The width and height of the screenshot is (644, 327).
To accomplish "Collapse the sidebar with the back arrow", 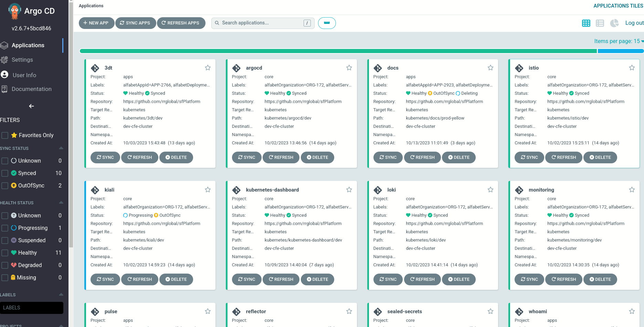I will pyautogui.click(x=31, y=106).
